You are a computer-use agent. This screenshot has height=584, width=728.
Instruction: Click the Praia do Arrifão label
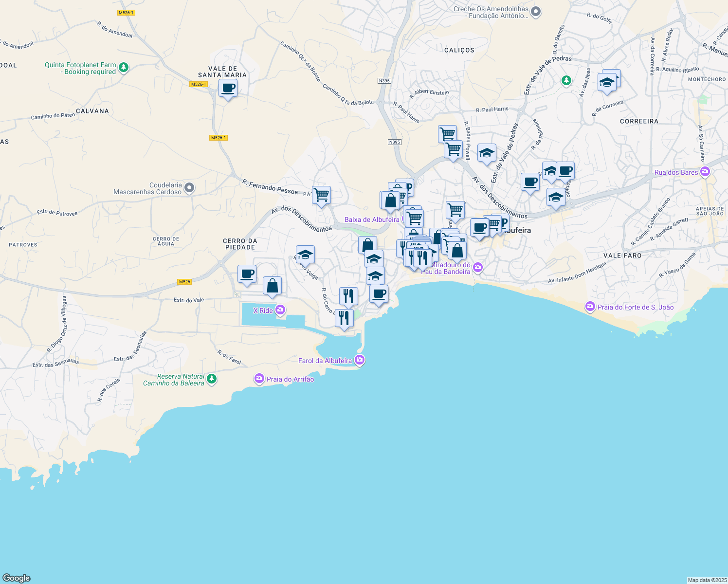tap(290, 379)
